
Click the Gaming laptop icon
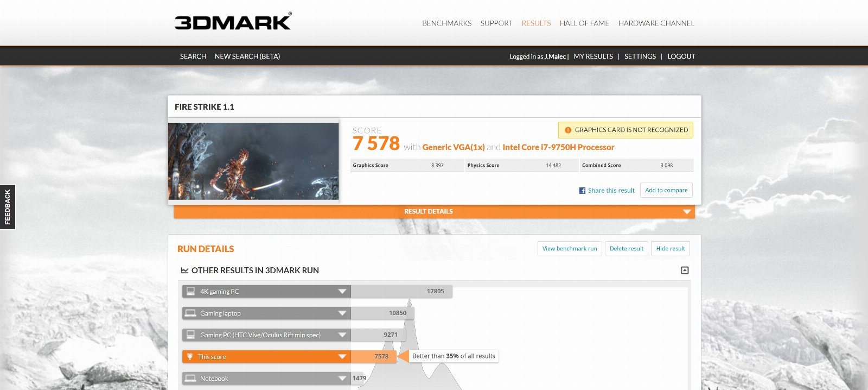pyautogui.click(x=190, y=313)
